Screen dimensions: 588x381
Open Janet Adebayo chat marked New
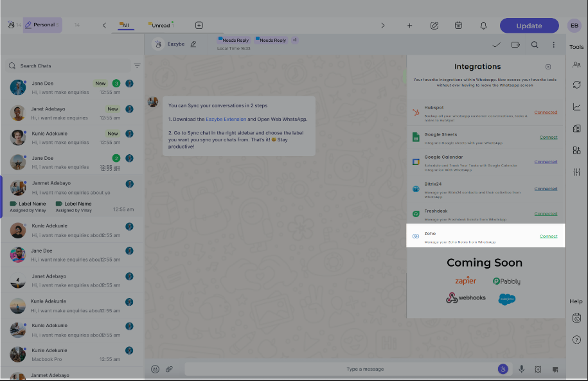click(x=72, y=113)
